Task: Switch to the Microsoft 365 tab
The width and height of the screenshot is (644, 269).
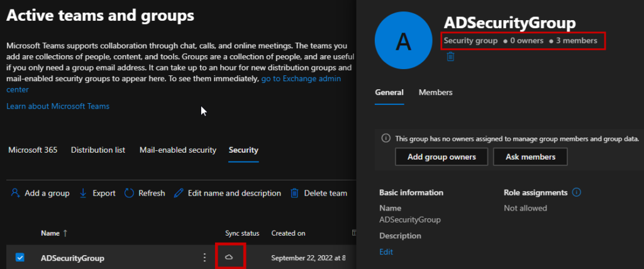Action: click(x=33, y=150)
